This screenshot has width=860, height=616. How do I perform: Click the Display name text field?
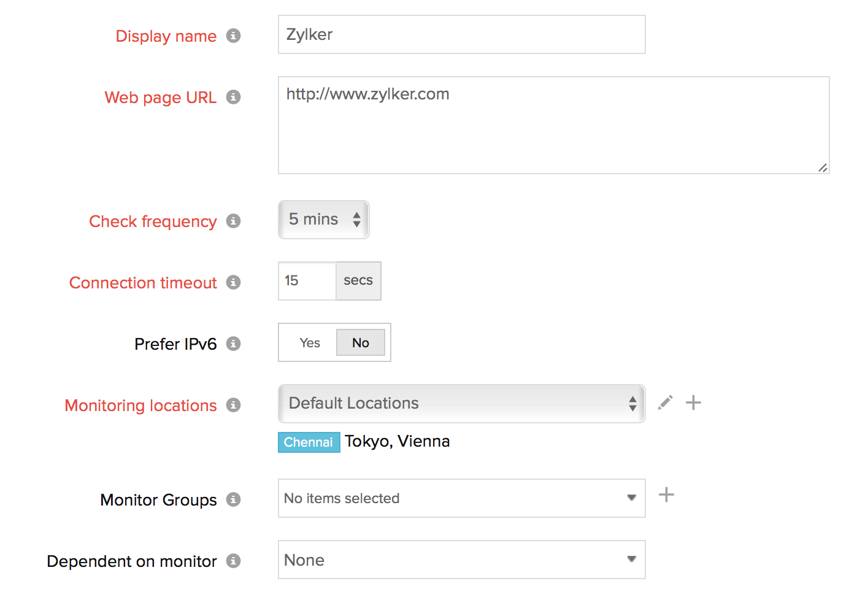coord(461,34)
